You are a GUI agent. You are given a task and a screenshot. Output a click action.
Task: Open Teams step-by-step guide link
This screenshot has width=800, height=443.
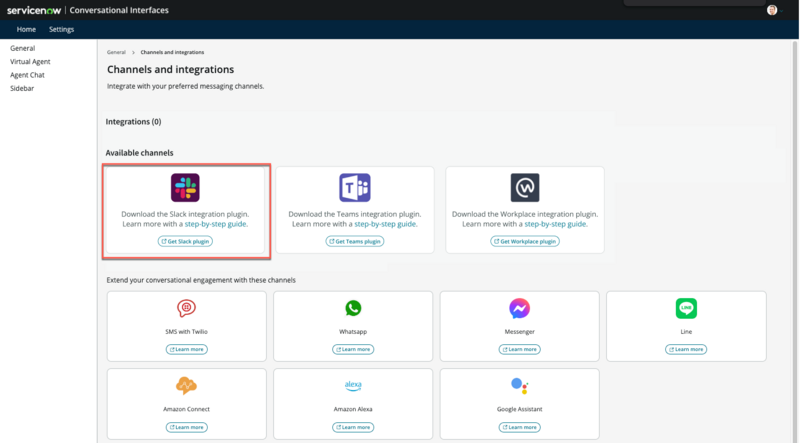click(386, 224)
